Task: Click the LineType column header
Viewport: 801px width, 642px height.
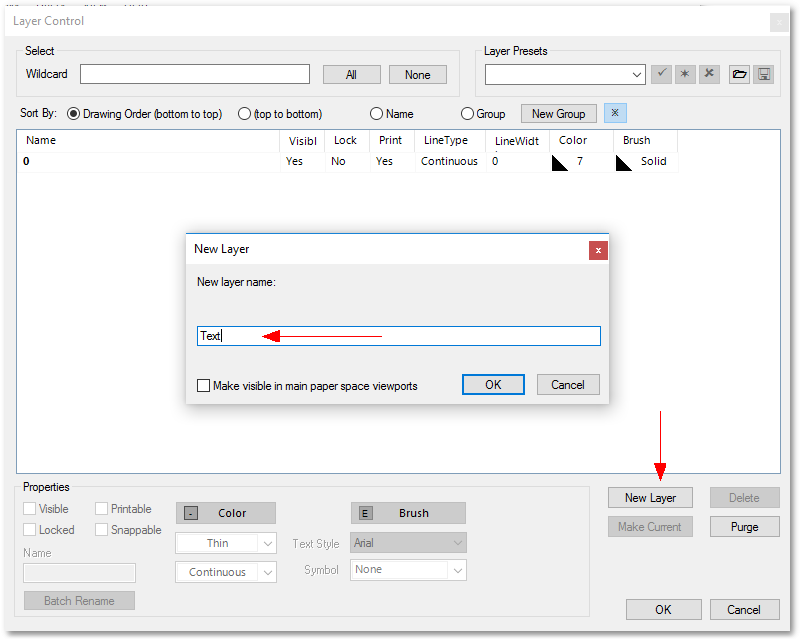Action: tap(450, 140)
